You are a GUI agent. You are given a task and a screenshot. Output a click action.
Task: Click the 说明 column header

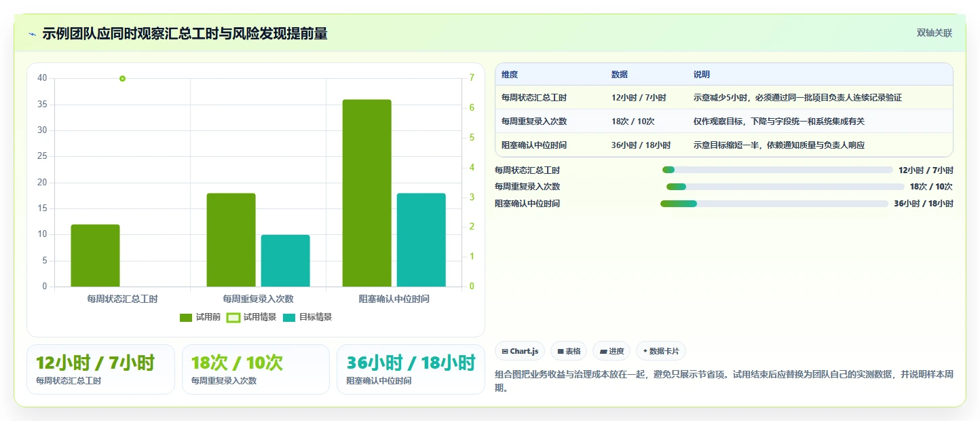(x=702, y=75)
